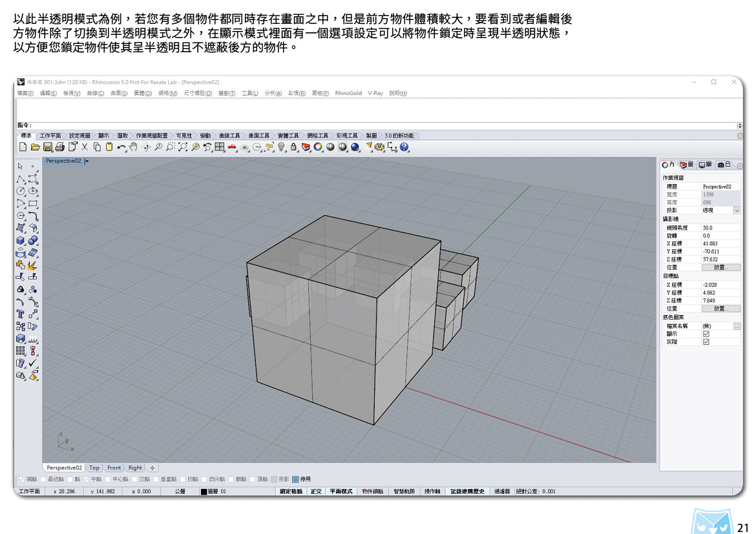The height and width of the screenshot is (534, 756).
Task: Uncheck the 灰階 grayscale checkbox
Action: tap(706, 342)
